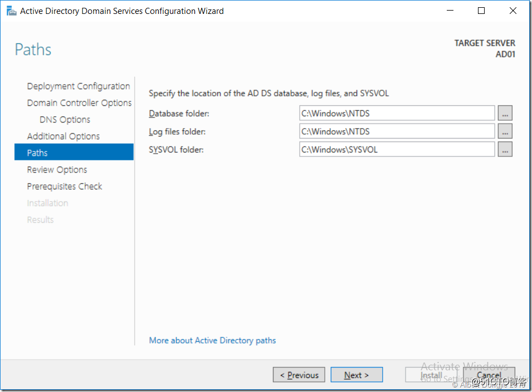Click the 'AD01' server name

[x=505, y=54]
